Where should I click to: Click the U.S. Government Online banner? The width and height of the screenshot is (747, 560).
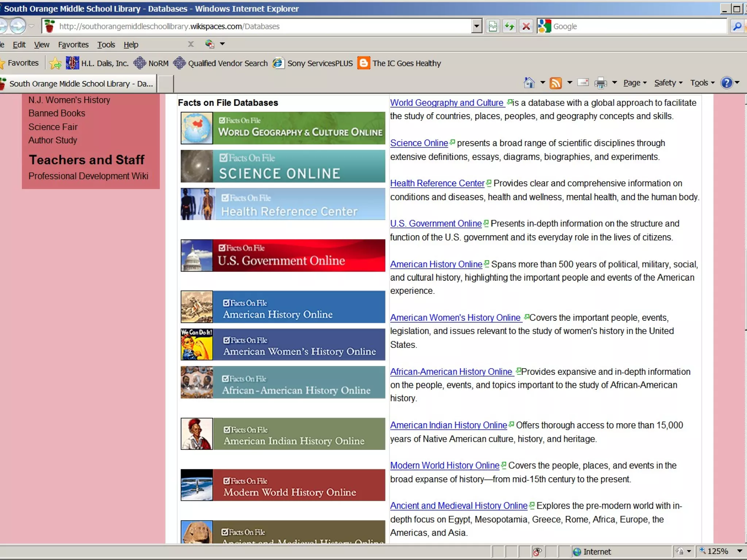(x=283, y=255)
